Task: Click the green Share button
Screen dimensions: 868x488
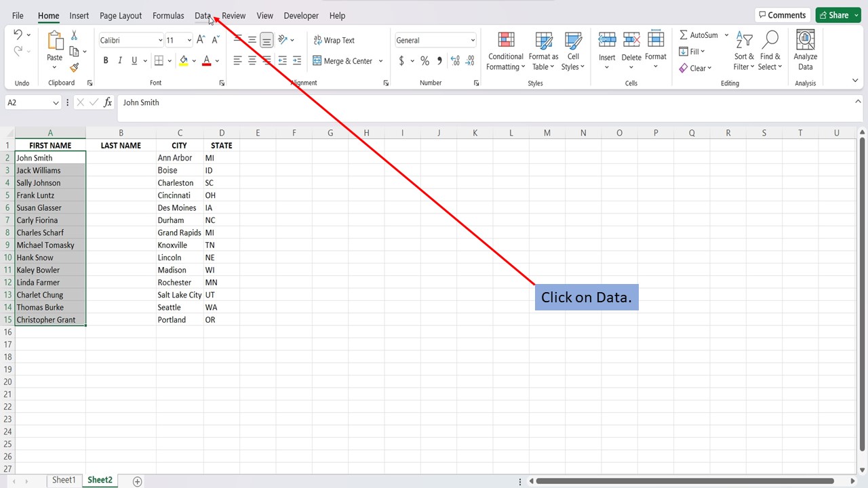Action: [838, 15]
